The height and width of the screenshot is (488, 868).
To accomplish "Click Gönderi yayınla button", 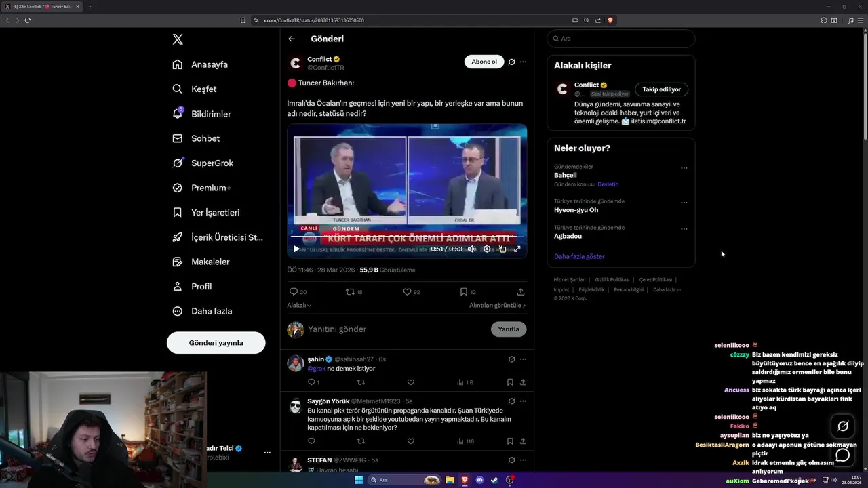I will click(x=216, y=342).
